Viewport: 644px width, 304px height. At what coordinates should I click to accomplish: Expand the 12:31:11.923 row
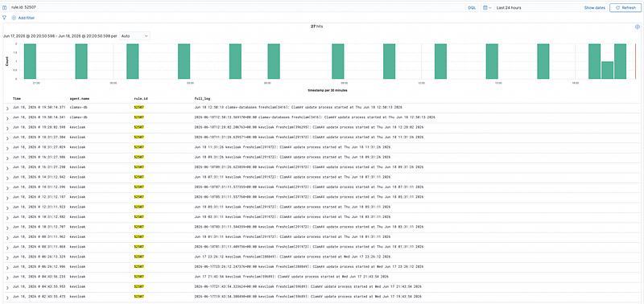(x=7, y=207)
